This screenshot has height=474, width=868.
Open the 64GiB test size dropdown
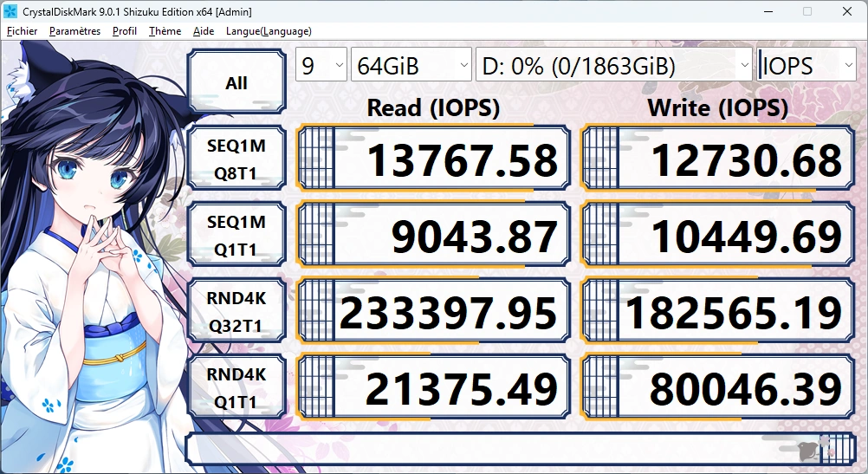[x=411, y=65]
